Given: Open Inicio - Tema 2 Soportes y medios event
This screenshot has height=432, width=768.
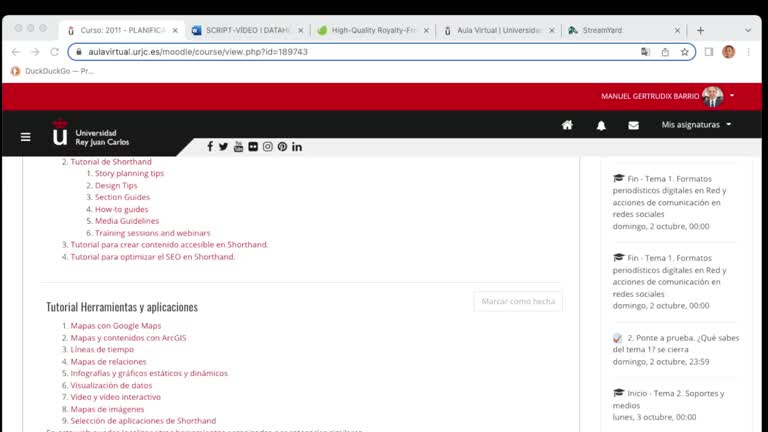Looking at the screenshot, I should [668, 399].
